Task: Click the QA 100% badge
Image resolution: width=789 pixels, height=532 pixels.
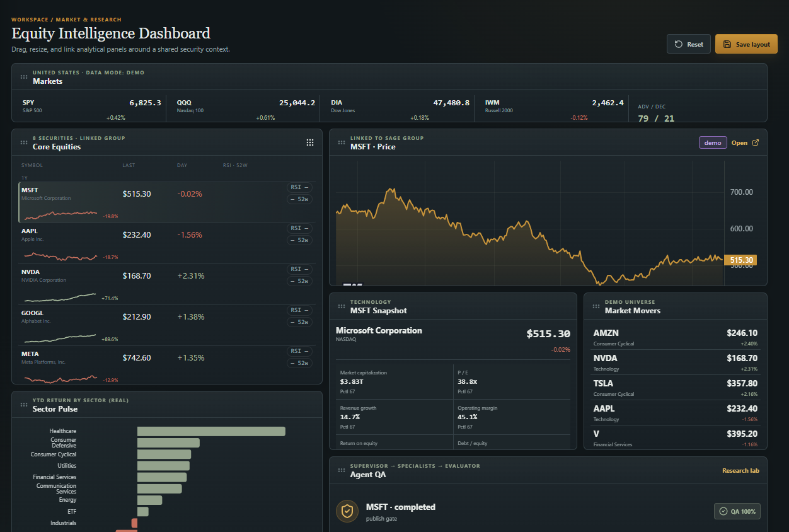Action: (x=737, y=511)
